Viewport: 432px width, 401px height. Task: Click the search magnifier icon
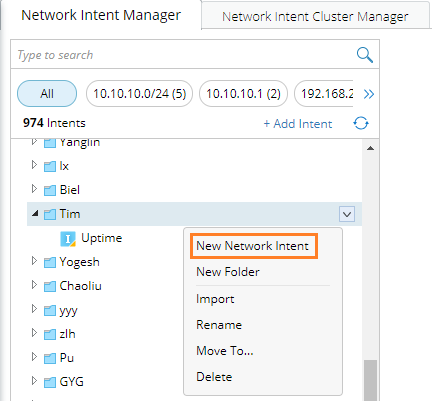pyautogui.click(x=365, y=55)
